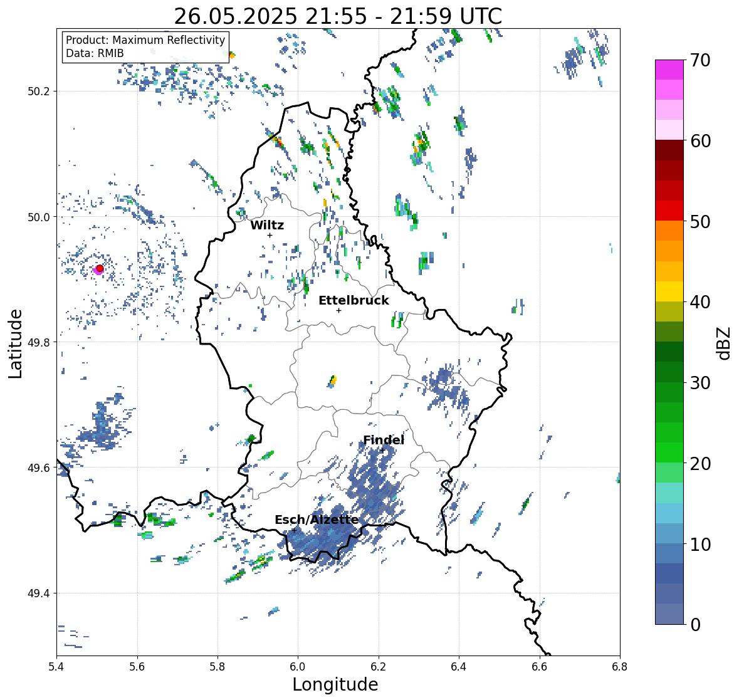Screen dimensions: 739x700
Task: Click the red dot marker near longitude 5.5
Action: [100, 268]
